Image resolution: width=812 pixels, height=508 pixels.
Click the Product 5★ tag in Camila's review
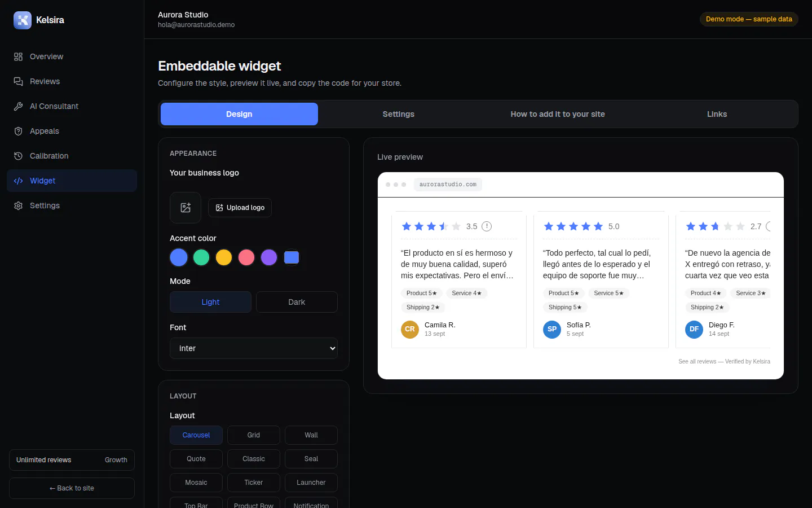coord(422,293)
